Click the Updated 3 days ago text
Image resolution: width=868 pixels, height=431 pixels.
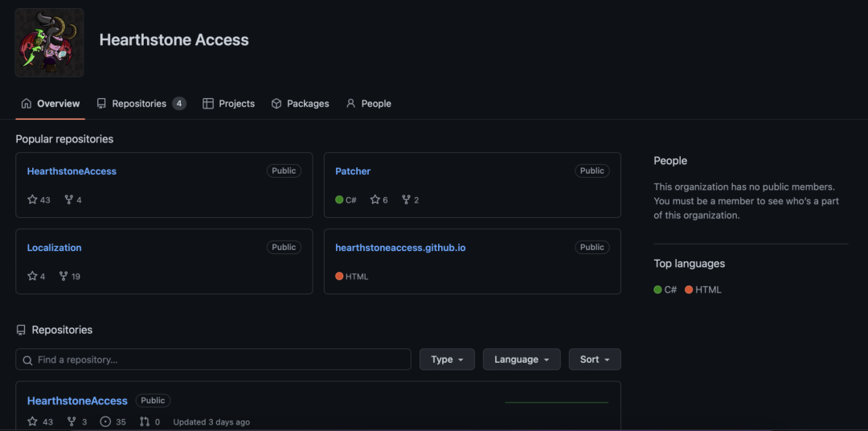coord(211,422)
